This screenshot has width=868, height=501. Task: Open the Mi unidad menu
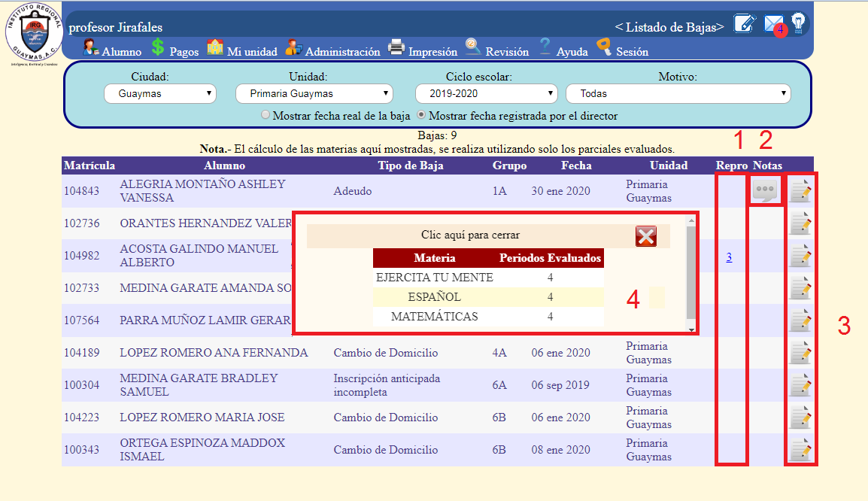point(242,50)
